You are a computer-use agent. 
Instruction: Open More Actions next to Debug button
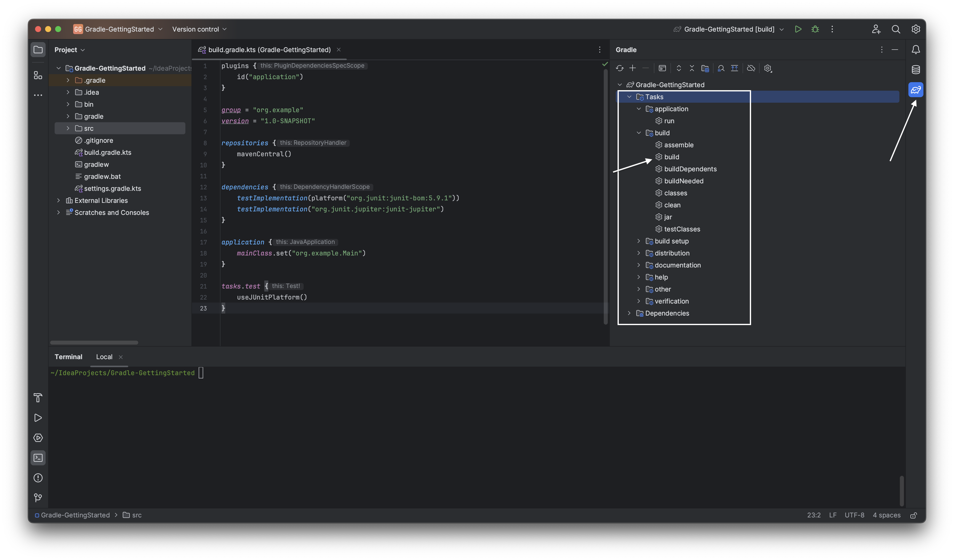832,29
